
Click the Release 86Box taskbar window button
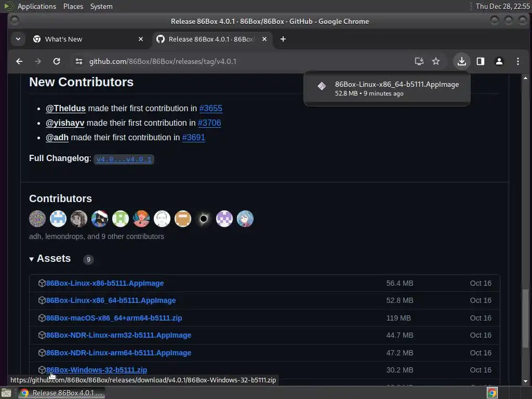[x=61, y=393]
